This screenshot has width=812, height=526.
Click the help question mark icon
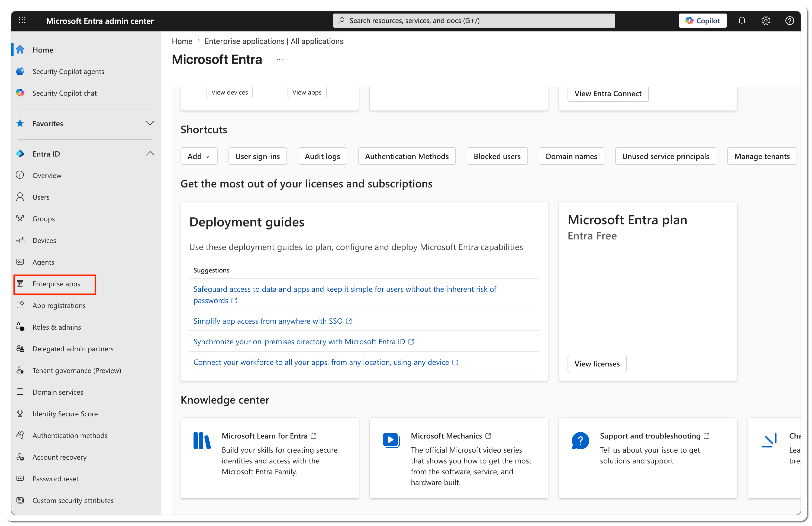click(x=790, y=21)
